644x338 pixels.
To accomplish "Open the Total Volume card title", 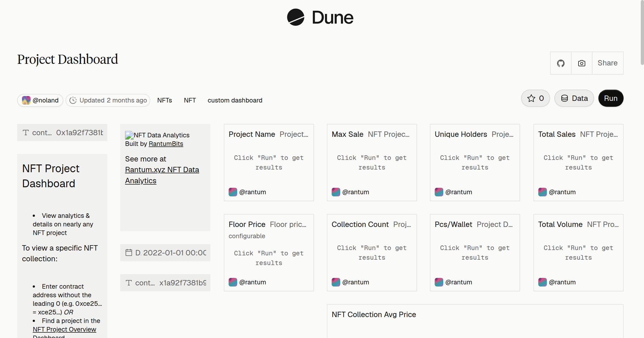I will (x=560, y=224).
